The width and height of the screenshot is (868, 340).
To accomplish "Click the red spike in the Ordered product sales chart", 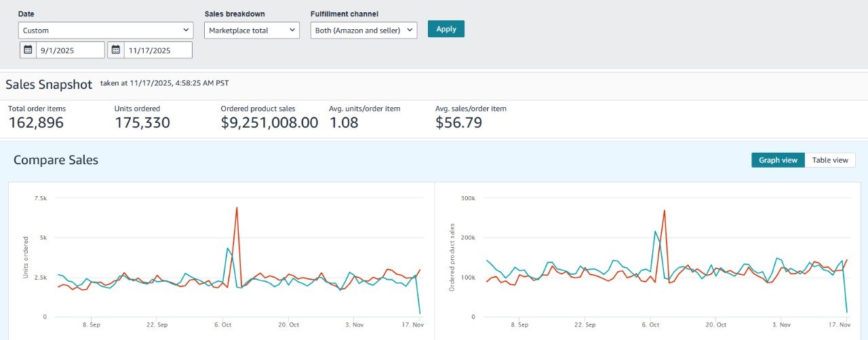I will tap(665, 210).
